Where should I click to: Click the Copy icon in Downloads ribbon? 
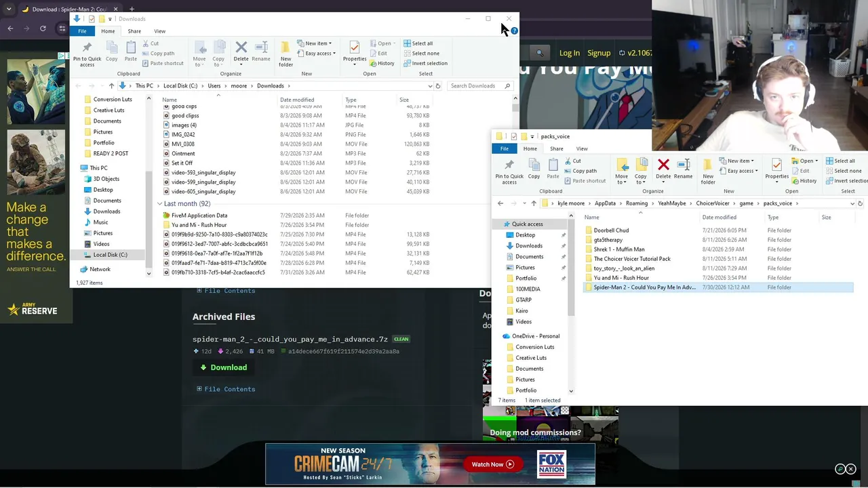tap(112, 52)
